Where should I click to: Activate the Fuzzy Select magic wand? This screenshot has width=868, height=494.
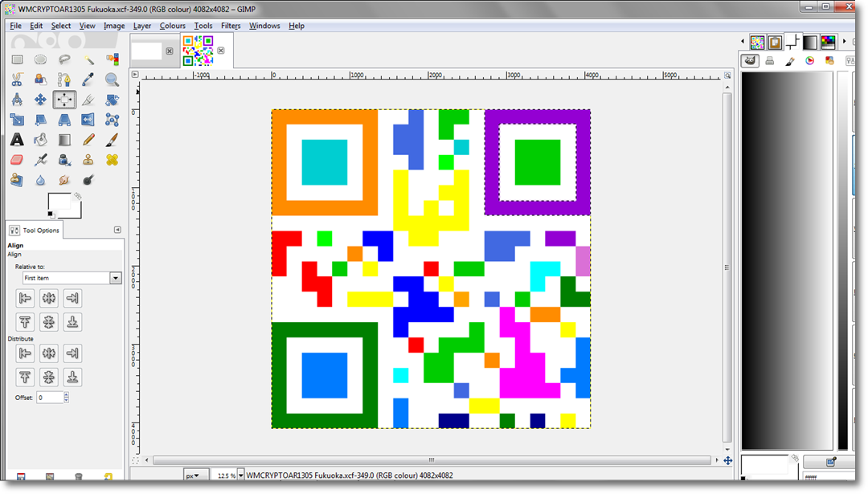pyautogui.click(x=88, y=59)
